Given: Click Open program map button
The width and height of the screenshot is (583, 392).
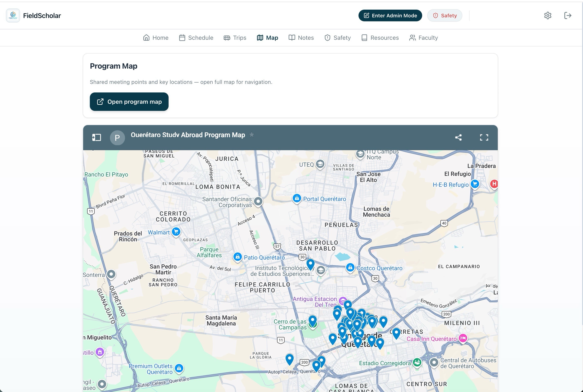Looking at the screenshot, I should [129, 102].
